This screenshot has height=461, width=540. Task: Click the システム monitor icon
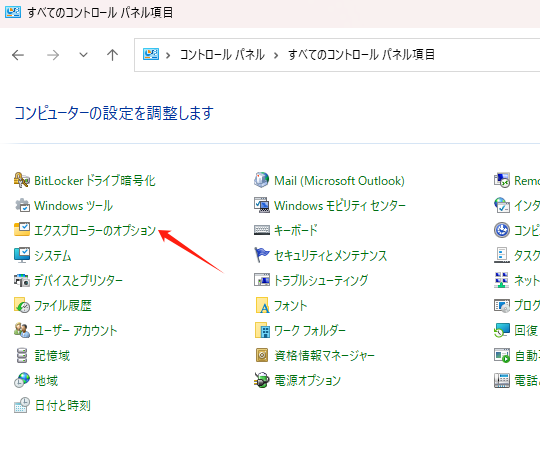point(22,255)
